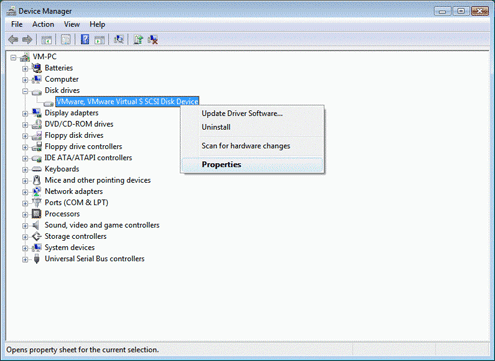Open the Help menu
Screen dimensions: 495x361
click(97, 24)
